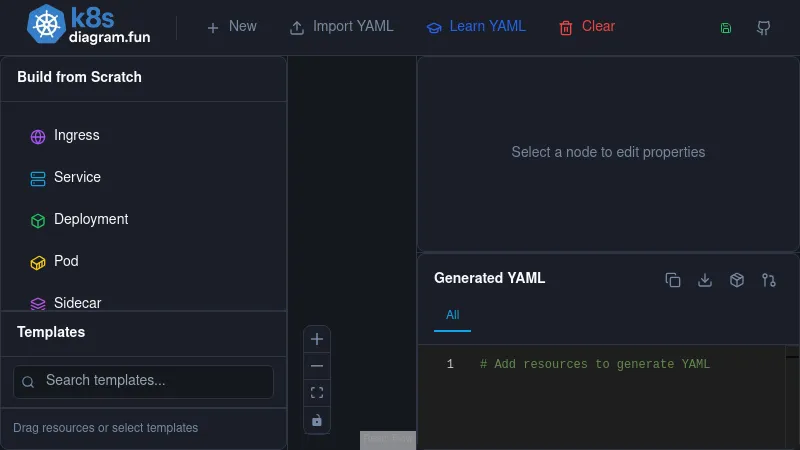Download the generated YAML file
Screen dimensions: 800x450
pyautogui.click(x=705, y=280)
